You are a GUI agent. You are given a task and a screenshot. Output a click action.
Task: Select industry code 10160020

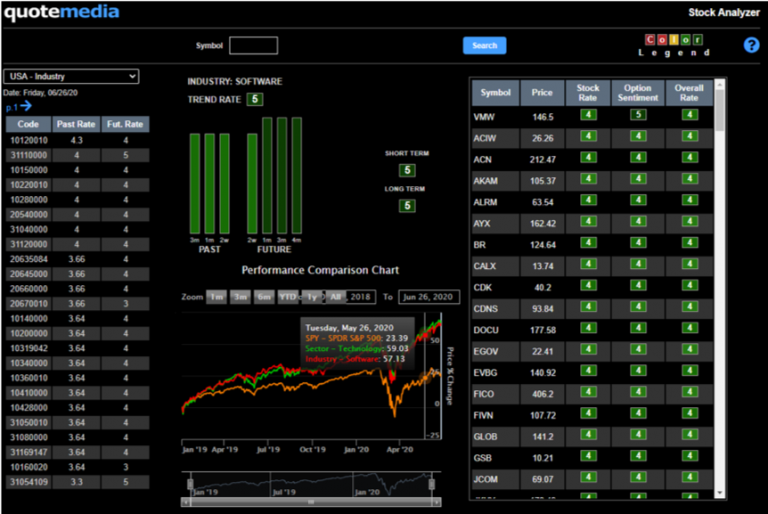pyautogui.click(x=29, y=467)
